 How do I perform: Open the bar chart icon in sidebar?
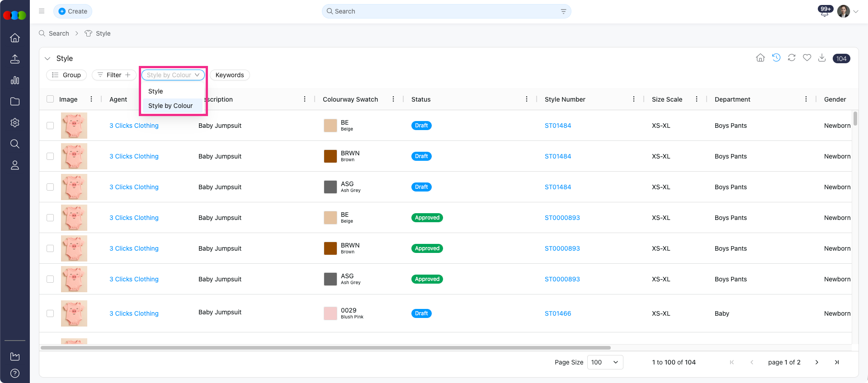(15, 80)
